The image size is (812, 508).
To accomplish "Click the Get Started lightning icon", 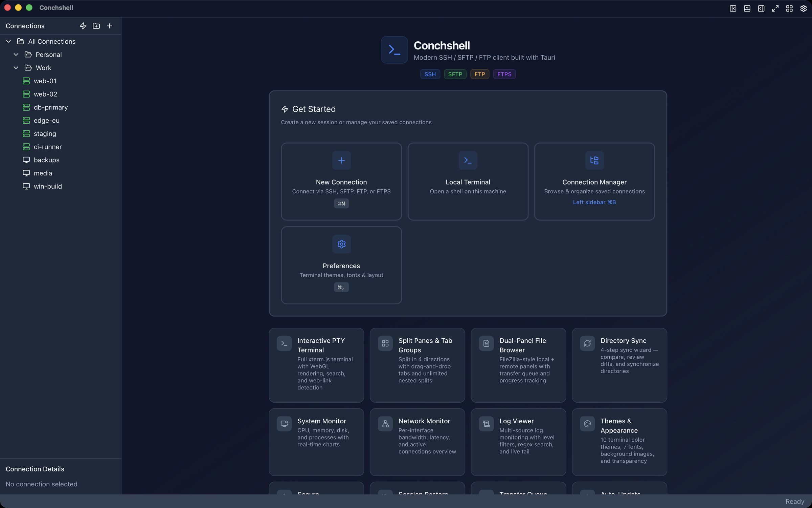I will pos(285,109).
